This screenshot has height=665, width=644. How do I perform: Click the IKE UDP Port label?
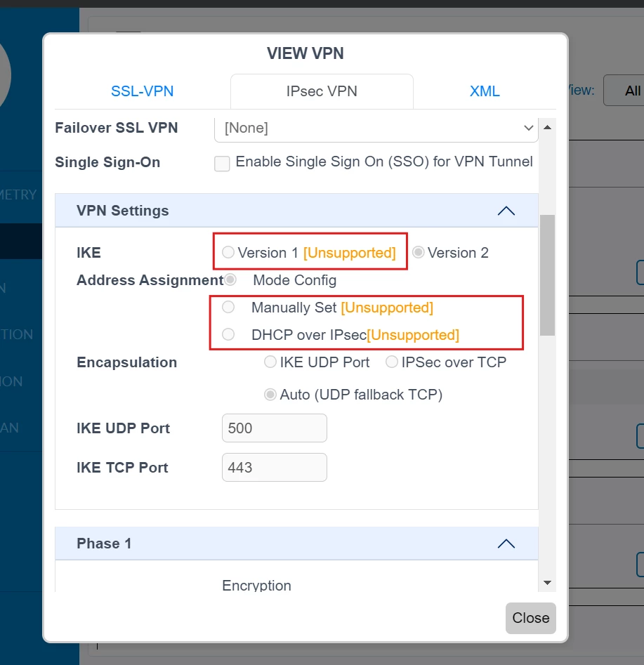(x=123, y=428)
